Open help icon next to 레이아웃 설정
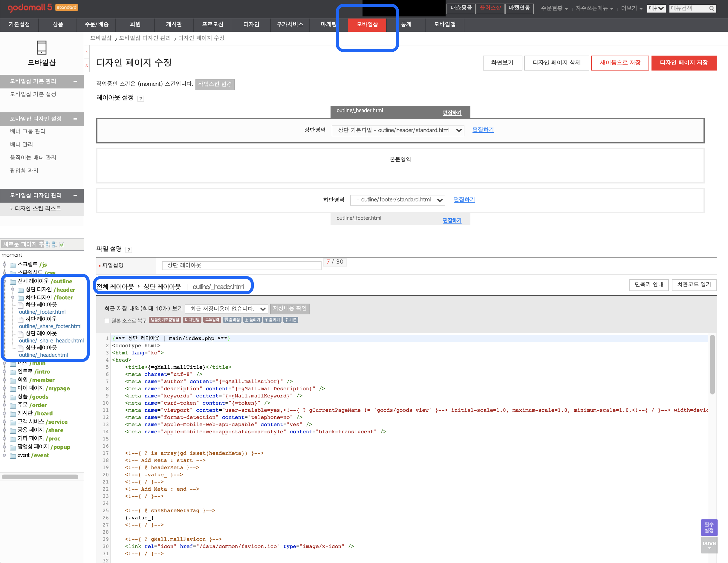 (x=141, y=98)
